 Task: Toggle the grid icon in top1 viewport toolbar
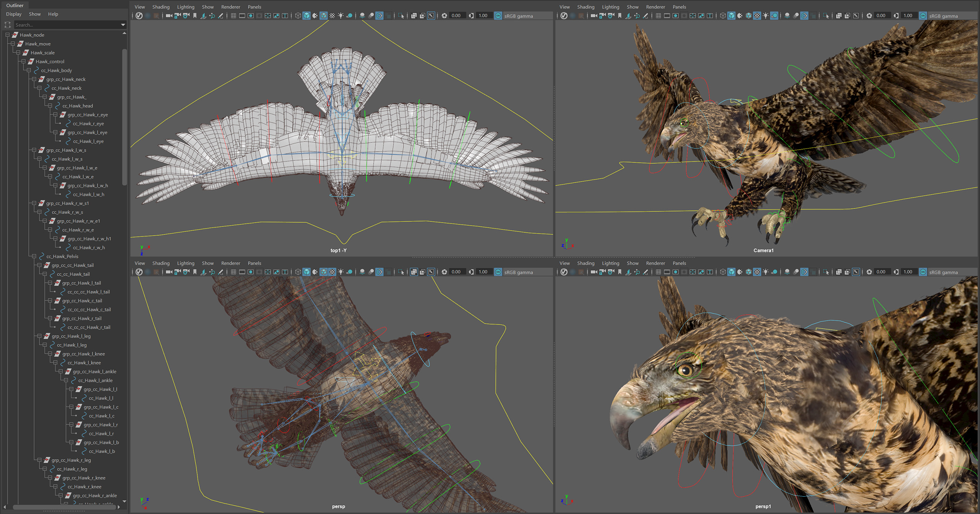click(x=233, y=16)
